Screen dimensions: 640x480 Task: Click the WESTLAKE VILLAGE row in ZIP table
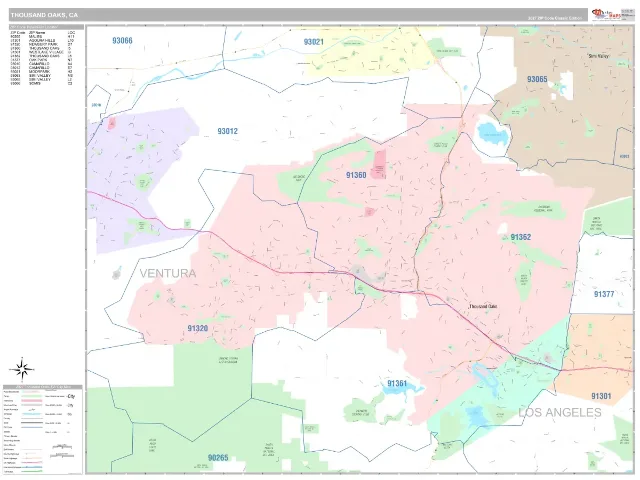(42, 52)
